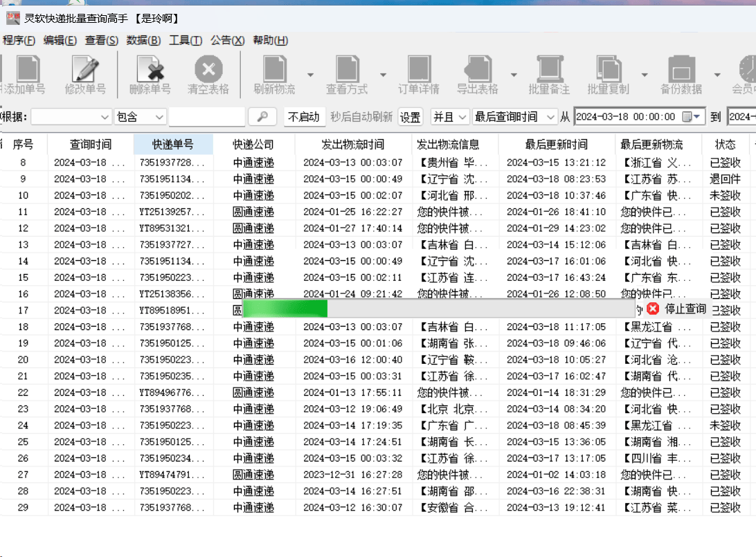Expand the 备份数据 dropdown arrow
The image size is (756, 557).
click(717, 75)
